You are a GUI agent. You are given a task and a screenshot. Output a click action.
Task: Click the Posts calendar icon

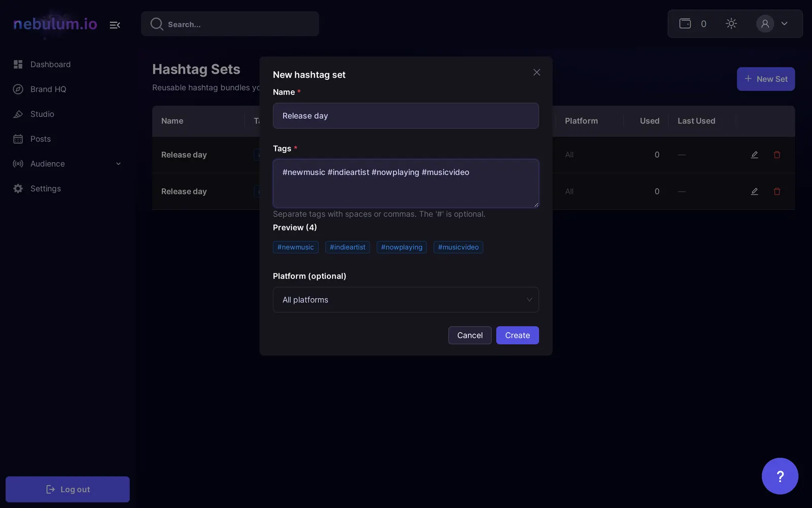18,139
